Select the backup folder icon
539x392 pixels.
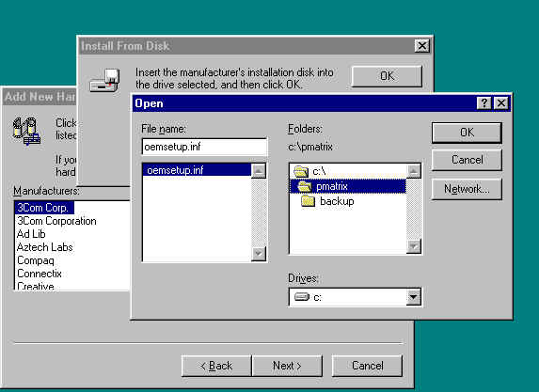[308, 201]
